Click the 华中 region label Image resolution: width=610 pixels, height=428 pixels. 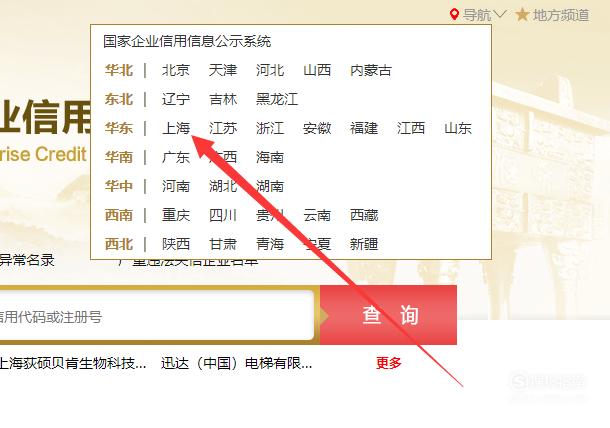click(x=119, y=186)
